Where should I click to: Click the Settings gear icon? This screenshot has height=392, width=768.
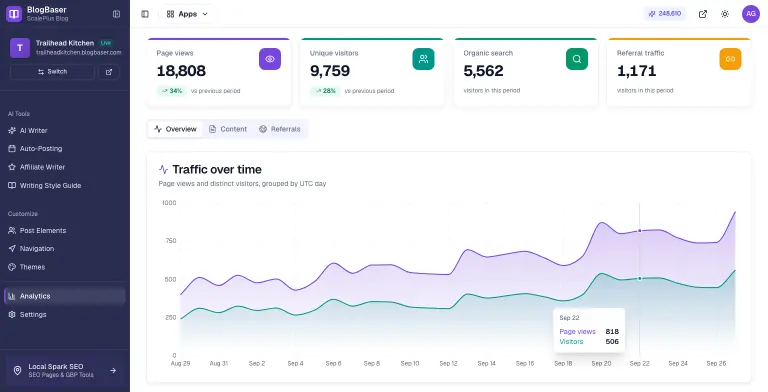click(12, 315)
